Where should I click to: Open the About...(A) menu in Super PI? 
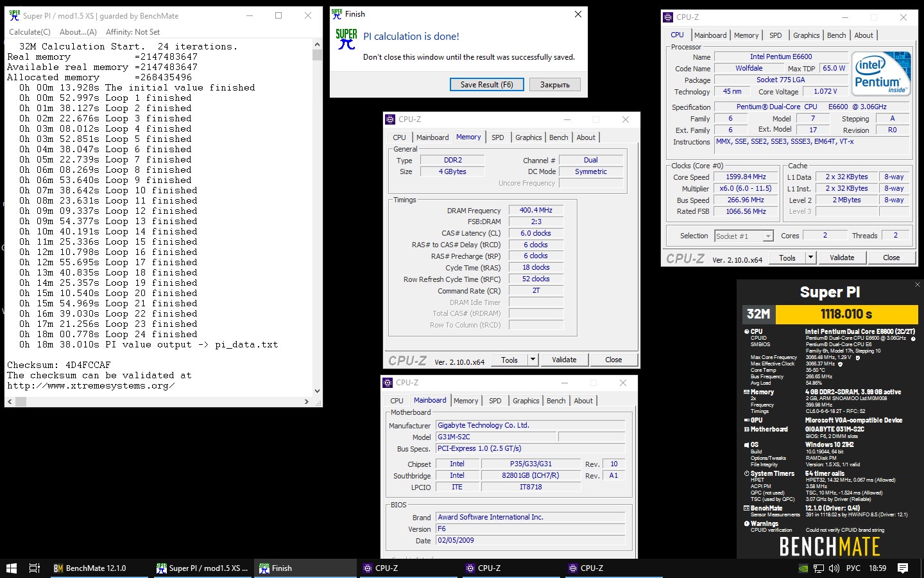78,32
